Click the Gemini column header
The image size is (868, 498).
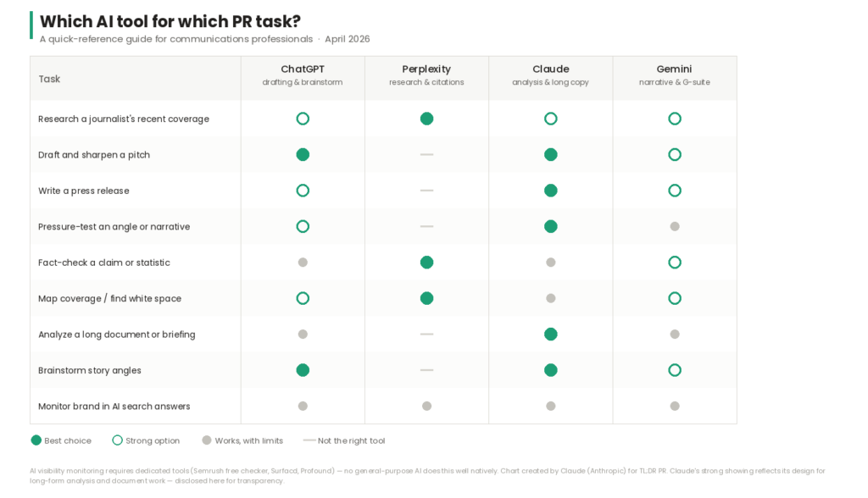click(675, 69)
